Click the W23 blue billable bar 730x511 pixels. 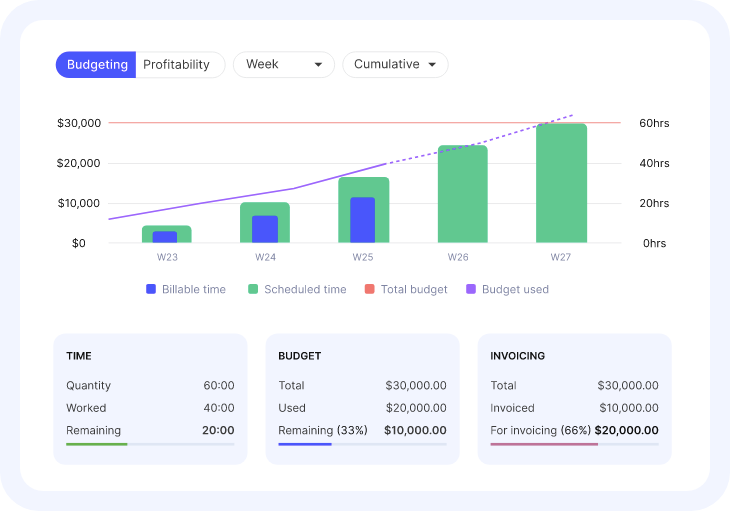[x=165, y=237]
